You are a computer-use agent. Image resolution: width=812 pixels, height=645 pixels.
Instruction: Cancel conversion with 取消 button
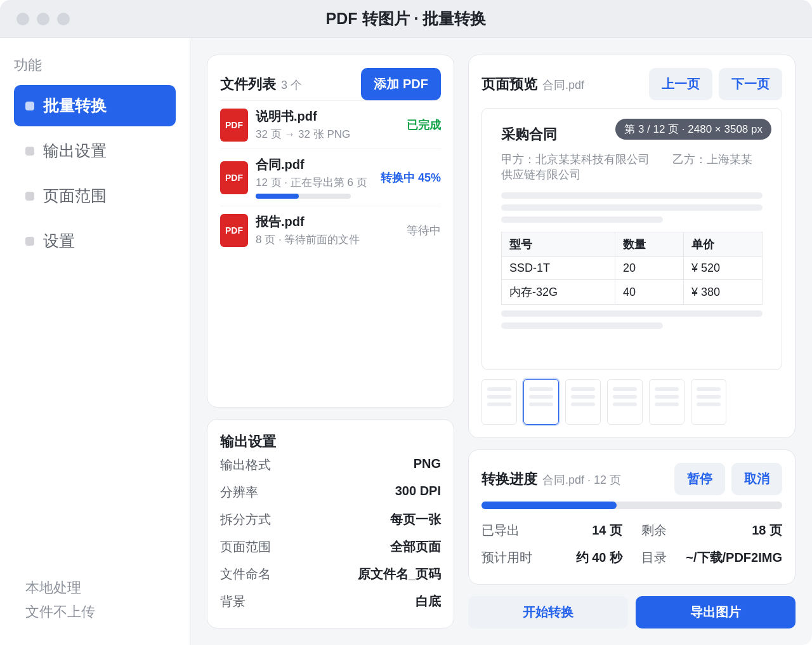click(x=757, y=479)
